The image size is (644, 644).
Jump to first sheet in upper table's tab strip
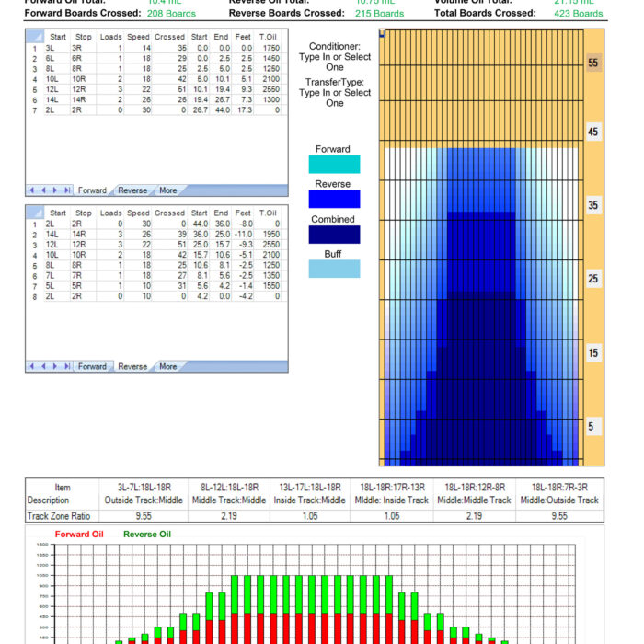click(32, 190)
